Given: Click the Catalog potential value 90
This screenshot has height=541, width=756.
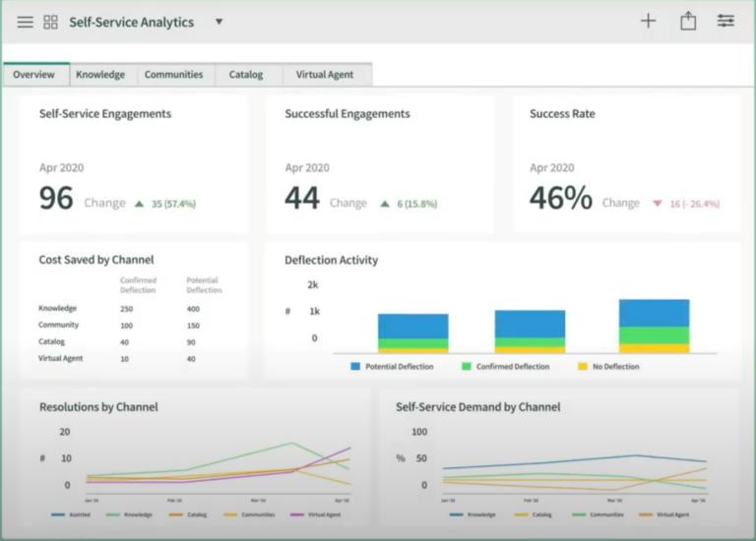Looking at the screenshot, I should pos(191,342).
